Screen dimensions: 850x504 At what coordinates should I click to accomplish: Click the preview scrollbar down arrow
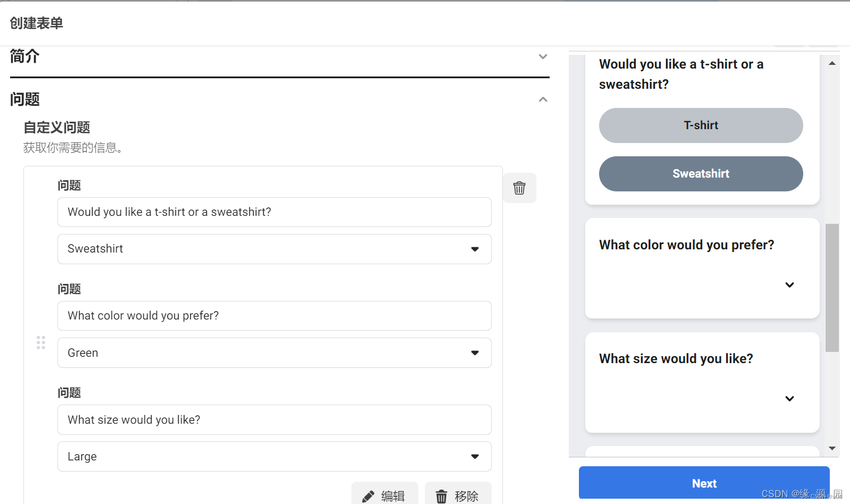pos(832,449)
